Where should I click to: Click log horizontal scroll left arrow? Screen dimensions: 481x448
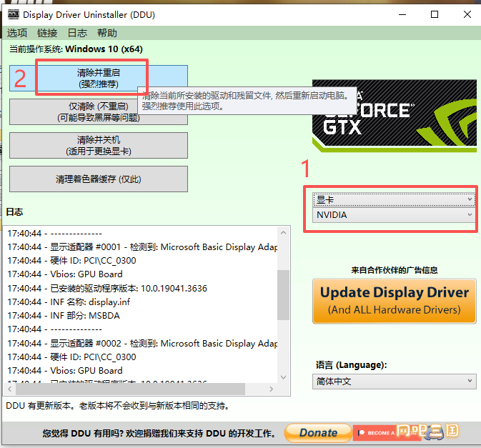coord(10,389)
